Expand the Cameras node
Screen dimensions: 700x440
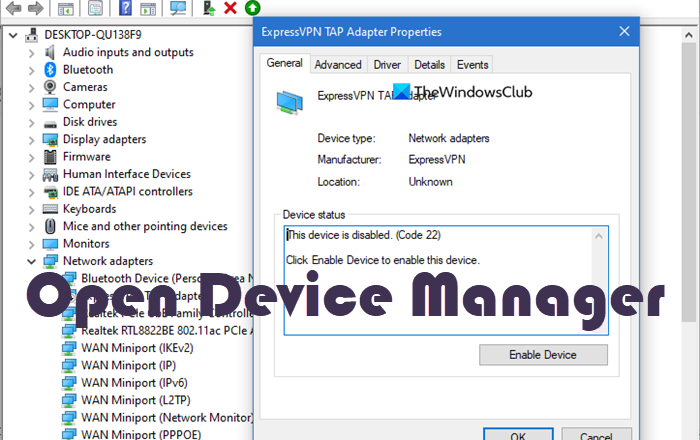[x=31, y=88]
